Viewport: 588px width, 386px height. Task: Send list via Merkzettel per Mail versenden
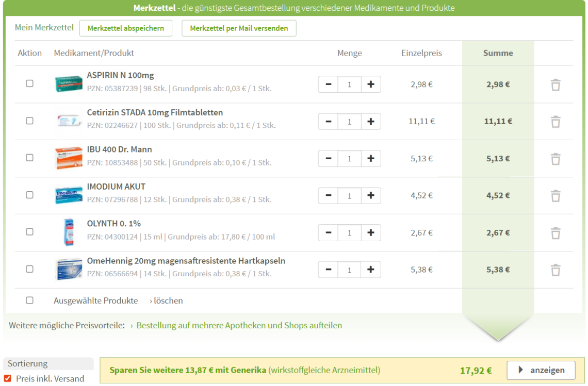[239, 28]
